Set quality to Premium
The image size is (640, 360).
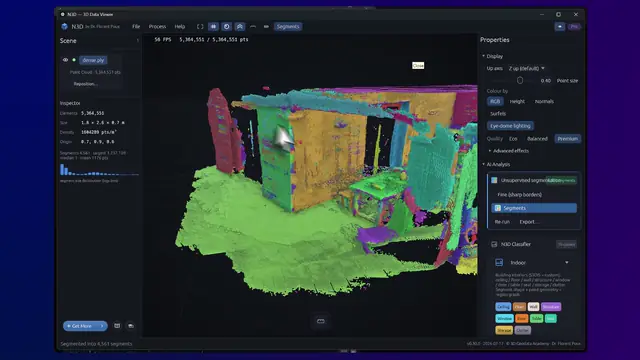point(567,139)
